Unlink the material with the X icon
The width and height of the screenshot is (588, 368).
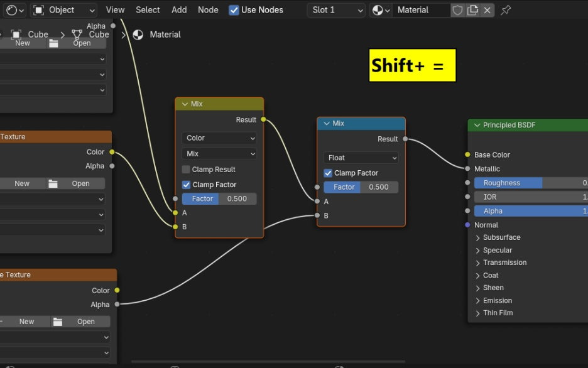tap(487, 10)
